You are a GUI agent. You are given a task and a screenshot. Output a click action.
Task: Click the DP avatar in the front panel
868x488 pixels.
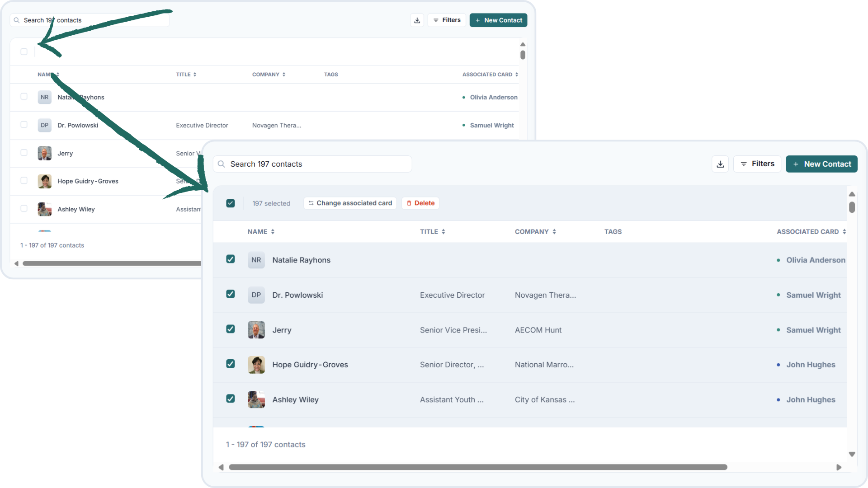coord(256,295)
